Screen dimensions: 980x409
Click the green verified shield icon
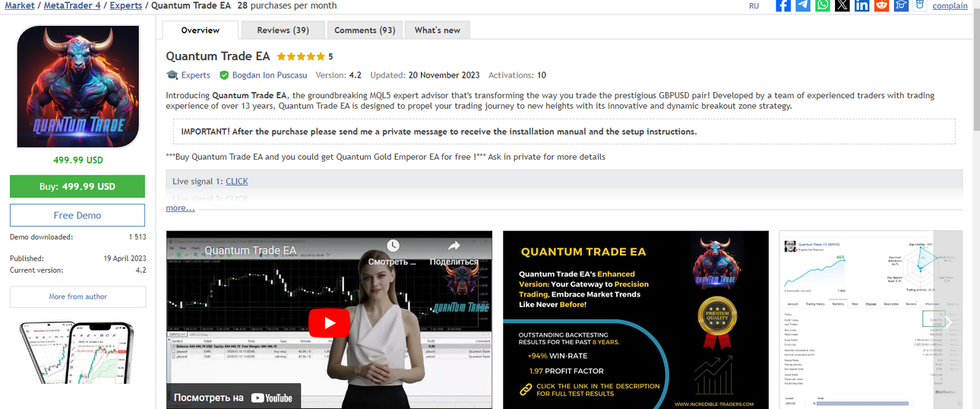[224, 75]
